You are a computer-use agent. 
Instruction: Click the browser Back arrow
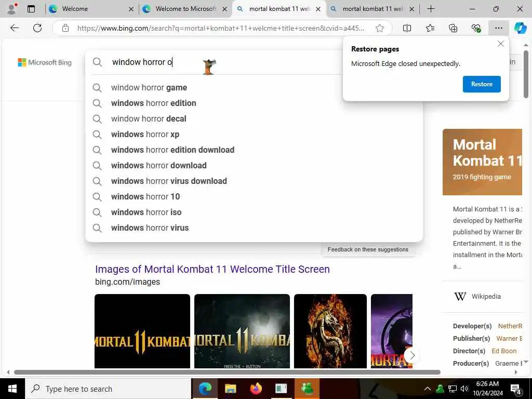[x=14, y=28]
